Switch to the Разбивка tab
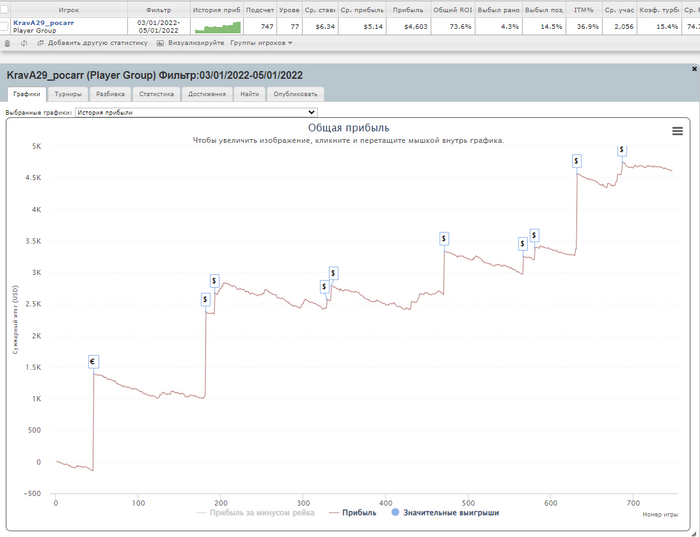700x537 pixels. click(110, 94)
